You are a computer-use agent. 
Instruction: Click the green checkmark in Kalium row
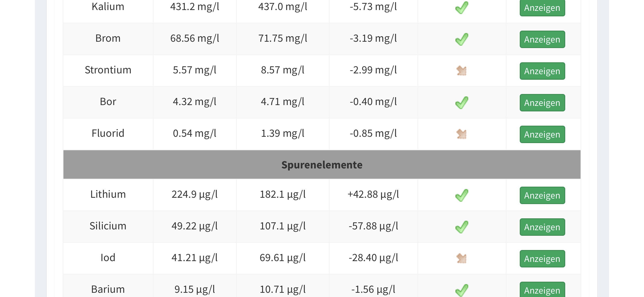[462, 7]
